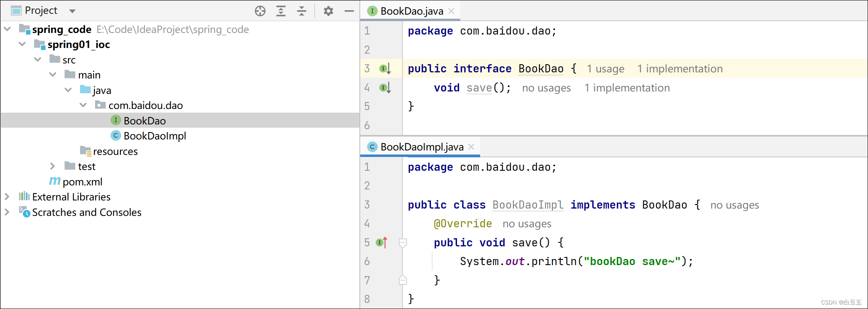Toggle fold marker at save() method start
868x309 pixels.
click(x=403, y=243)
